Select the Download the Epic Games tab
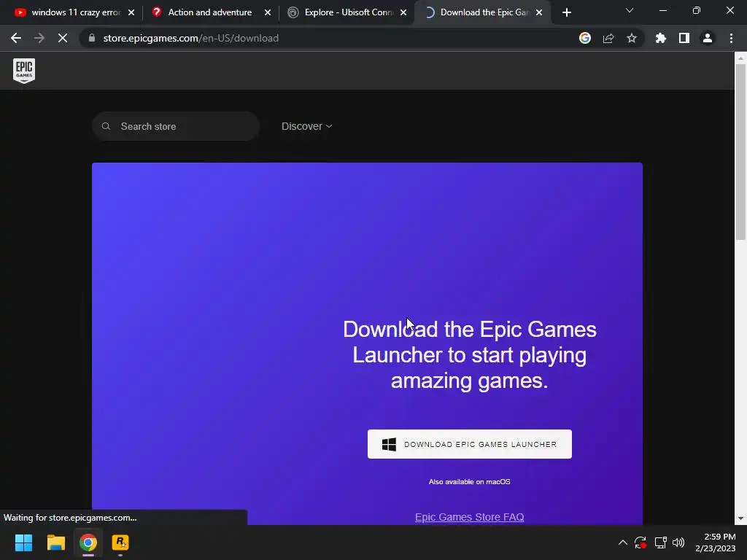 point(482,12)
